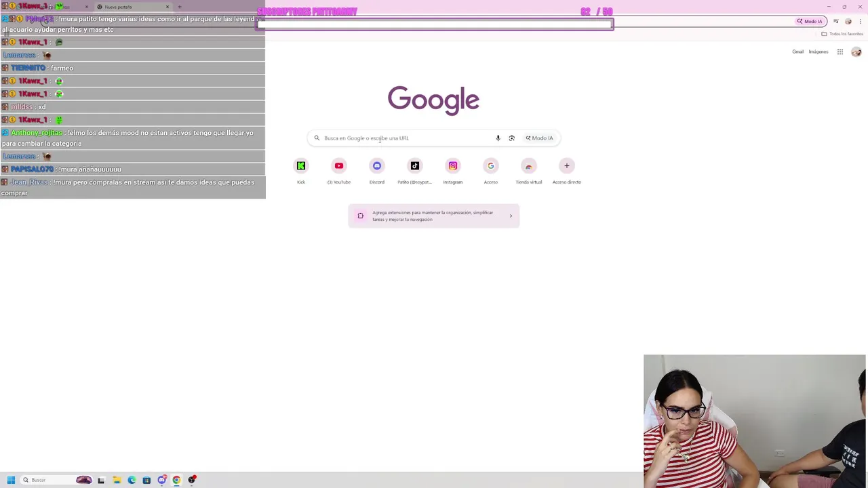Open Chrome three-dot menu
Viewport: 868px width, 488px height.
[861, 22]
